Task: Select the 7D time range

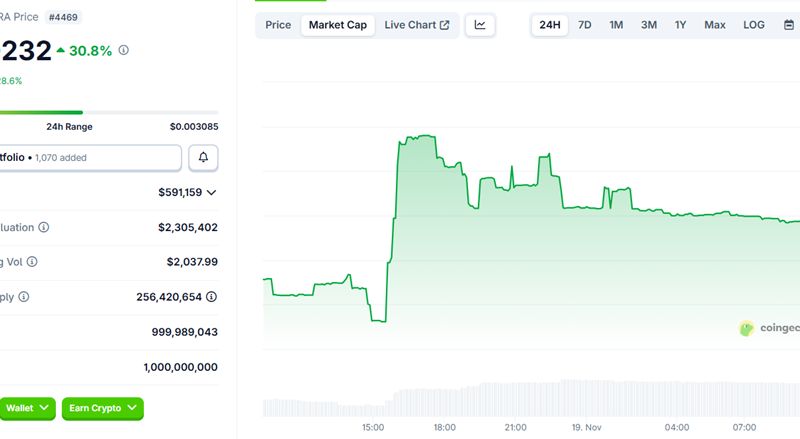Action: pyautogui.click(x=585, y=25)
